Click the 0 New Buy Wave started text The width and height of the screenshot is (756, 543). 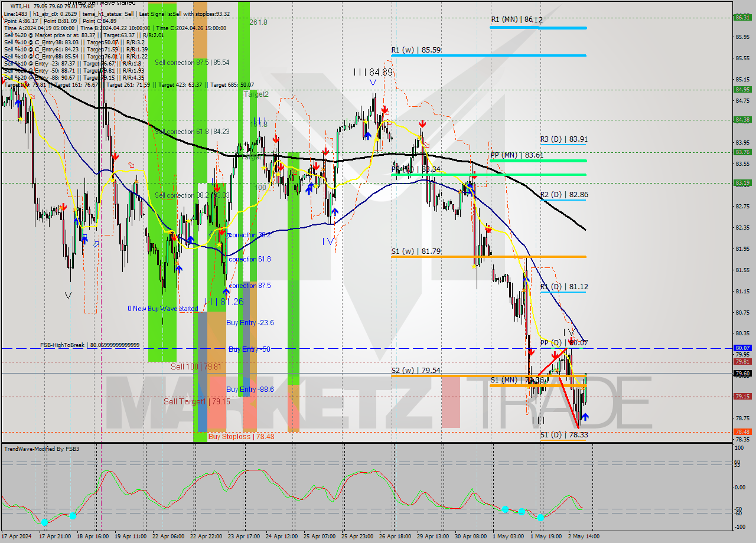pos(163,309)
